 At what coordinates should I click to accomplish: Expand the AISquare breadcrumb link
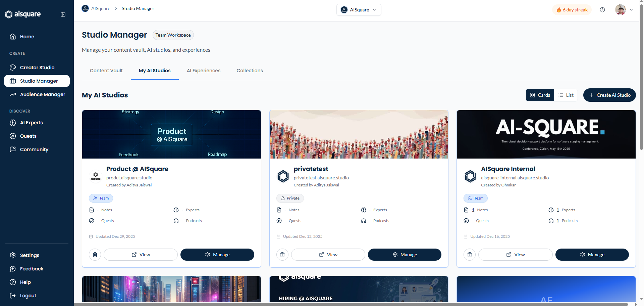pos(100,8)
